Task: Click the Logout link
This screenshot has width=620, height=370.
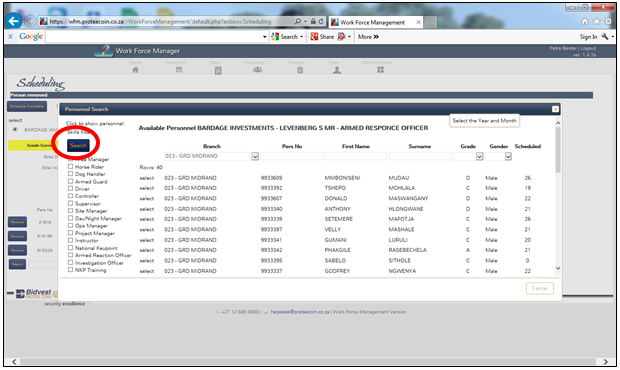Action: click(588, 48)
